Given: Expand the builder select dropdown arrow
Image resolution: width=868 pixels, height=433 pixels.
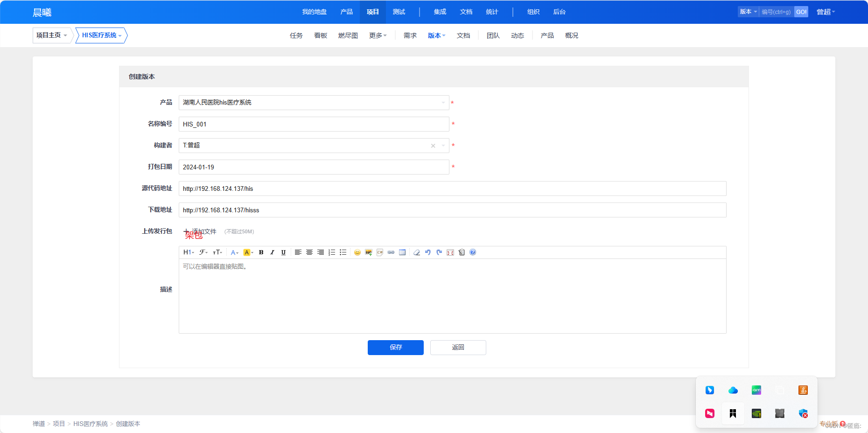Looking at the screenshot, I should tap(443, 146).
